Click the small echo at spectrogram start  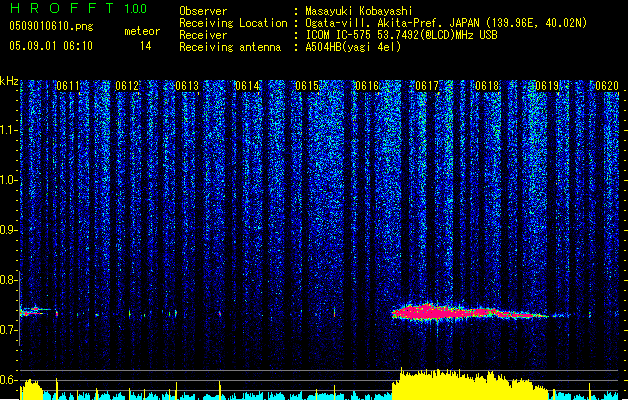35,311
